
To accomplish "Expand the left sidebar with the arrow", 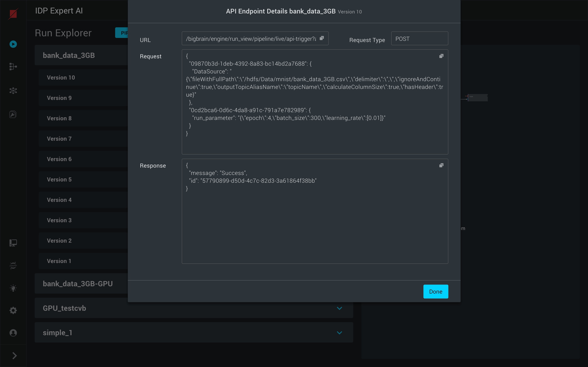I will (14, 356).
